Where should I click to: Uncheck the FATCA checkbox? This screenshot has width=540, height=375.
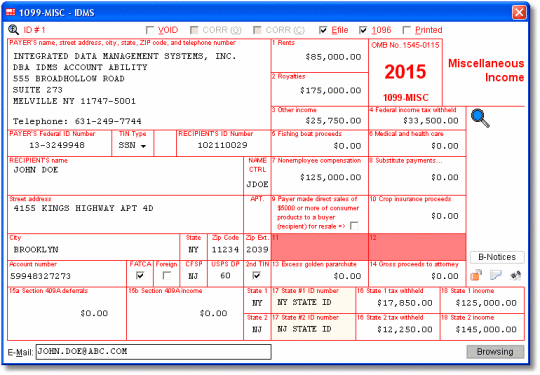click(x=140, y=275)
